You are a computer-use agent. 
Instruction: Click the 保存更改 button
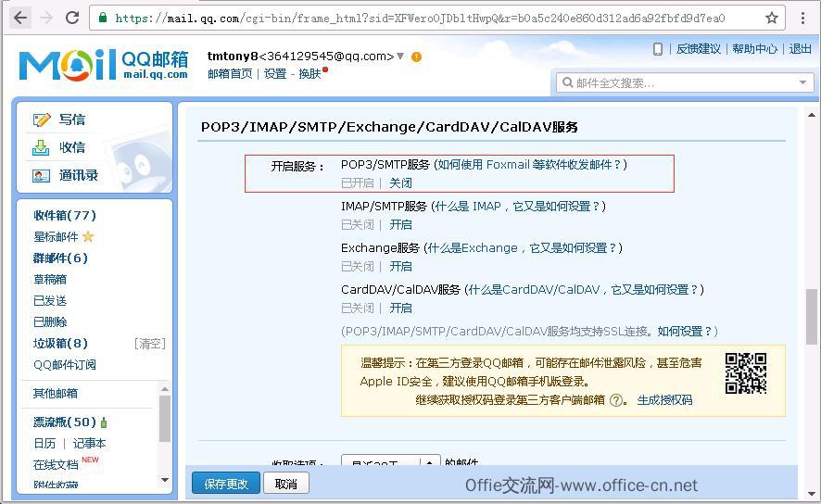226,484
